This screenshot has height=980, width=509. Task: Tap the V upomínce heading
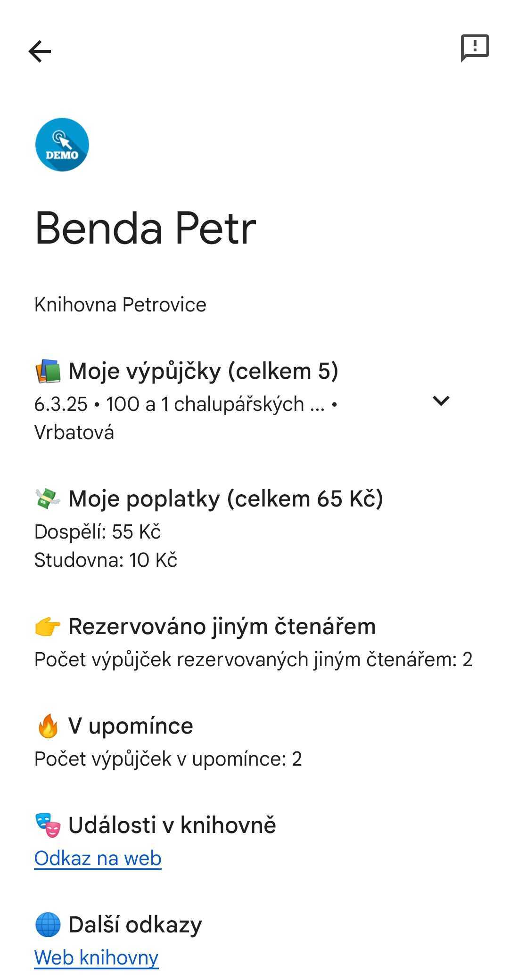pos(131,726)
